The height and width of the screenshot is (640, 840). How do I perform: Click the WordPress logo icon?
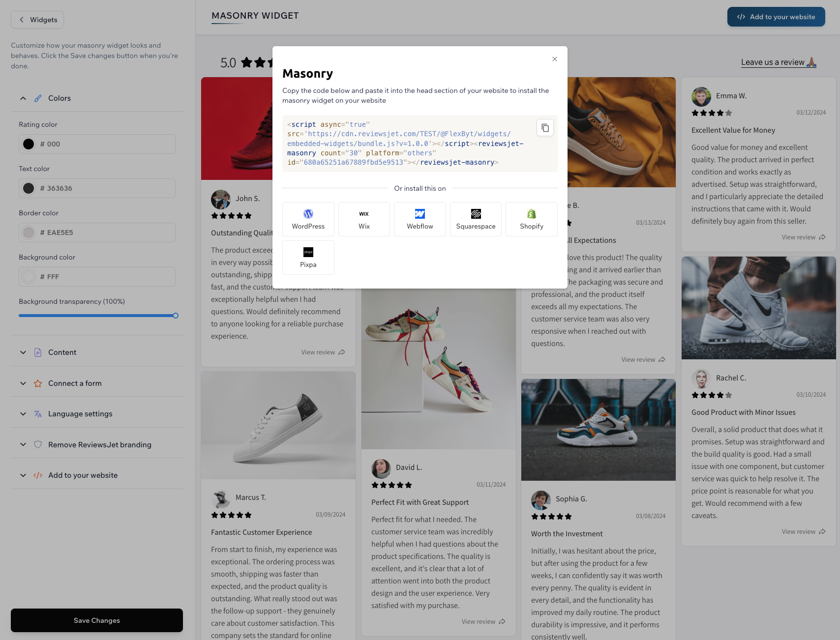(x=308, y=214)
